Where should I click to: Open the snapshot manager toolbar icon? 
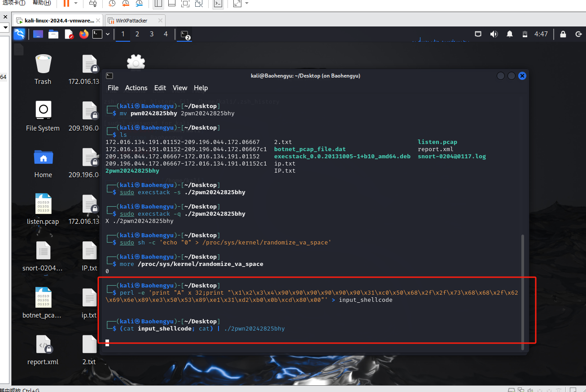[x=140, y=4]
